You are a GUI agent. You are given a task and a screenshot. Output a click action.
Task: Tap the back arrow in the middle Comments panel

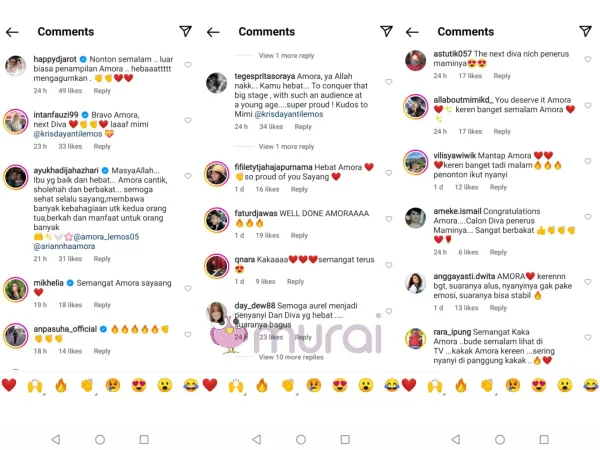click(x=213, y=32)
